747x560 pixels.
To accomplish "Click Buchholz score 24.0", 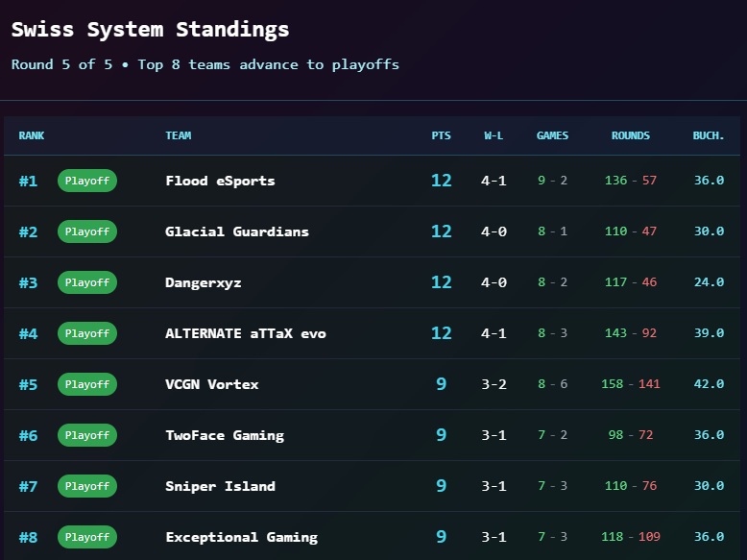I will tap(709, 282).
